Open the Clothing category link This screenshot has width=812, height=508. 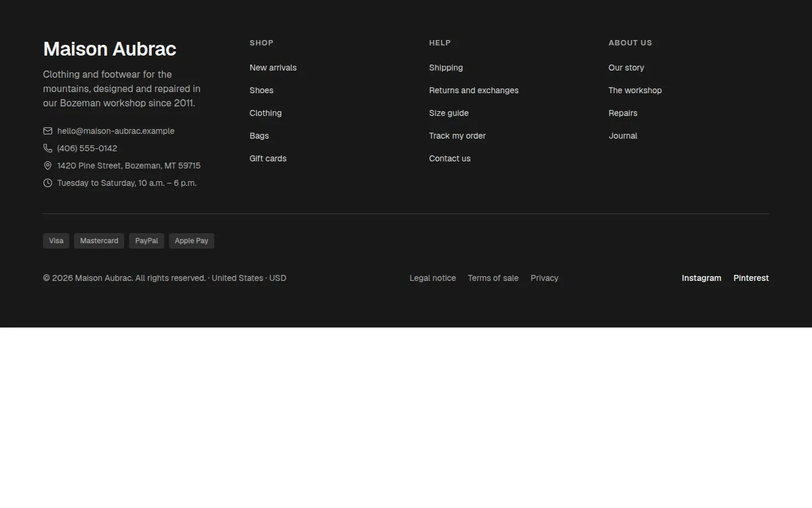[266, 113]
